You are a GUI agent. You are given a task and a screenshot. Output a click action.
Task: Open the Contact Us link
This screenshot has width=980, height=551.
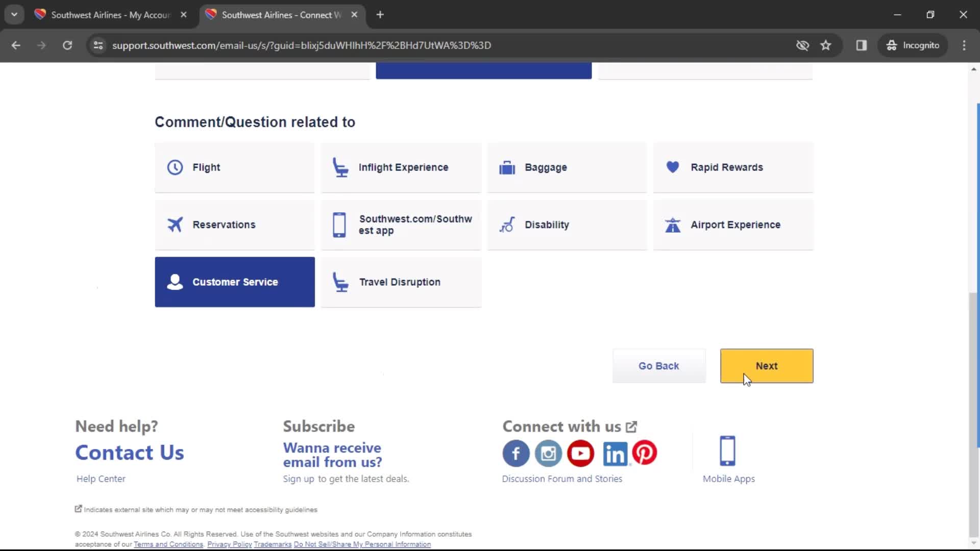[130, 453]
